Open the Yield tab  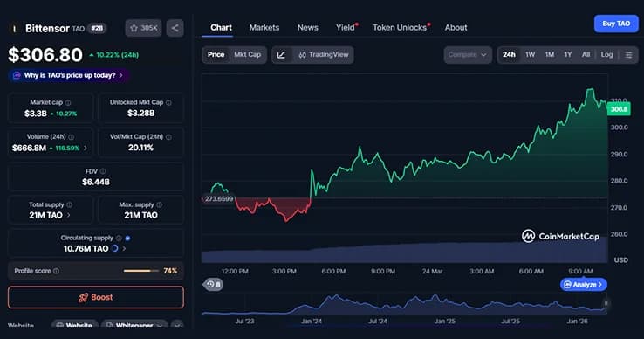(346, 28)
